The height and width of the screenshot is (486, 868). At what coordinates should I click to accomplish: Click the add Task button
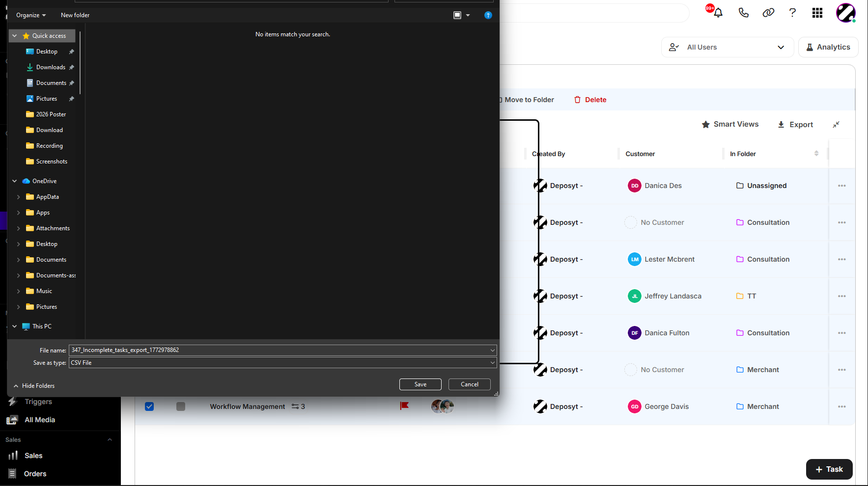(x=829, y=469)
